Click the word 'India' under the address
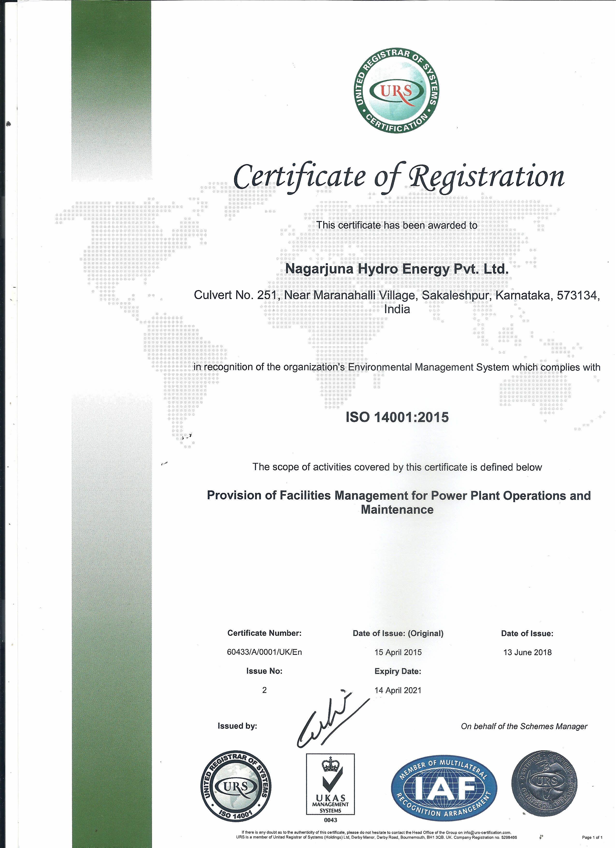Screen dimensions: 616x848 coord(397,309)
